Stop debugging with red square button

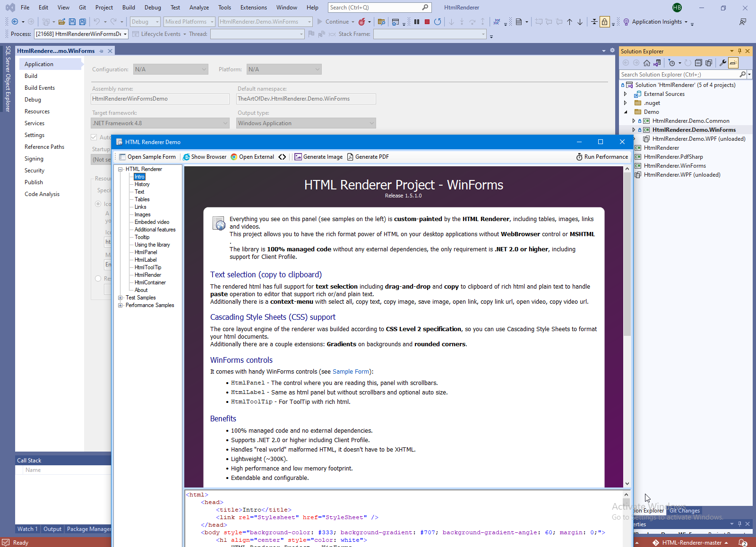coord(427,22)
